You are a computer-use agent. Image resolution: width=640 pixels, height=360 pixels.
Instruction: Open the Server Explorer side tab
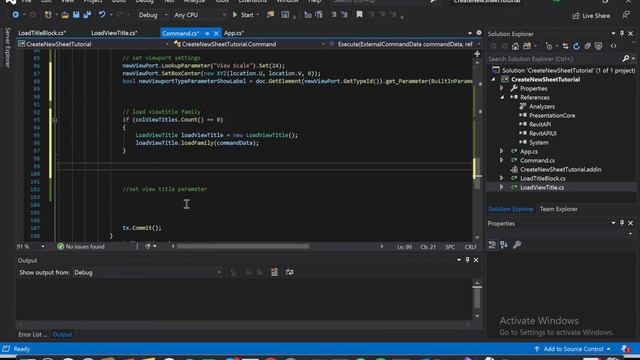7,48
